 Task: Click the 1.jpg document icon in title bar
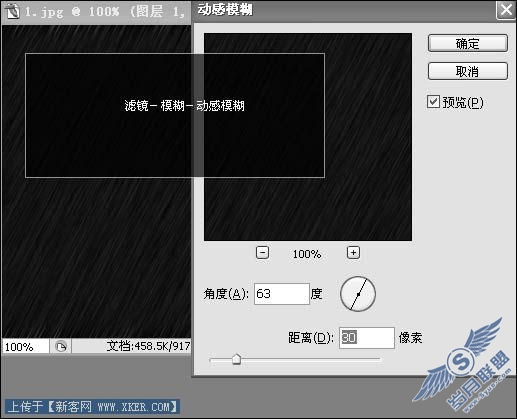[12, 11]
